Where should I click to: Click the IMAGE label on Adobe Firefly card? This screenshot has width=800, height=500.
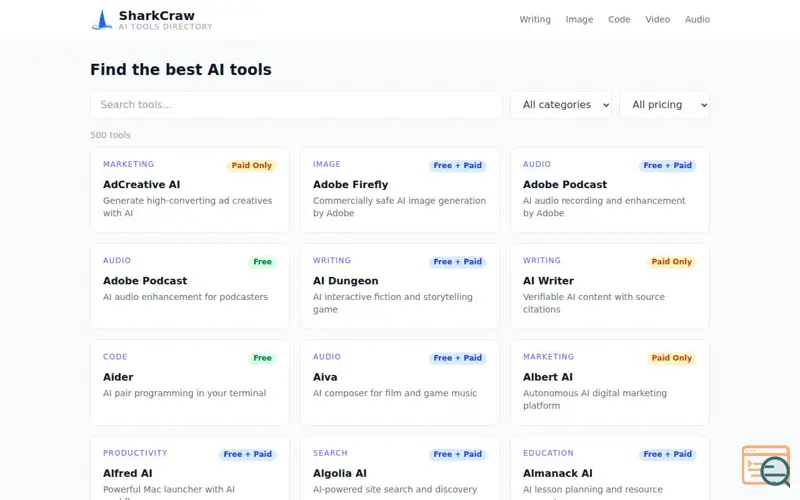[x=327, y=164]
